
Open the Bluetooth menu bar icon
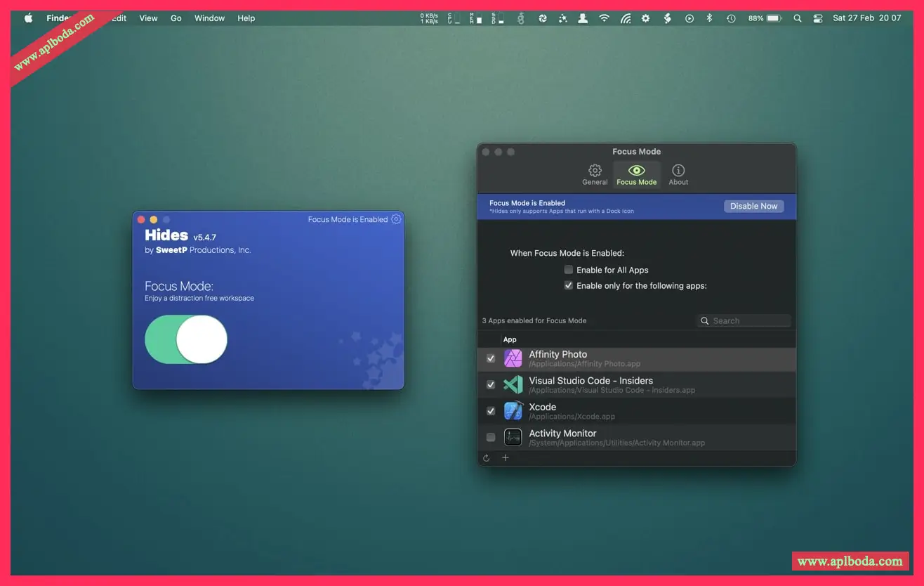[709, 18]
